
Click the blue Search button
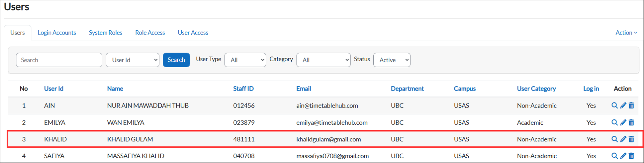point(176,60)
